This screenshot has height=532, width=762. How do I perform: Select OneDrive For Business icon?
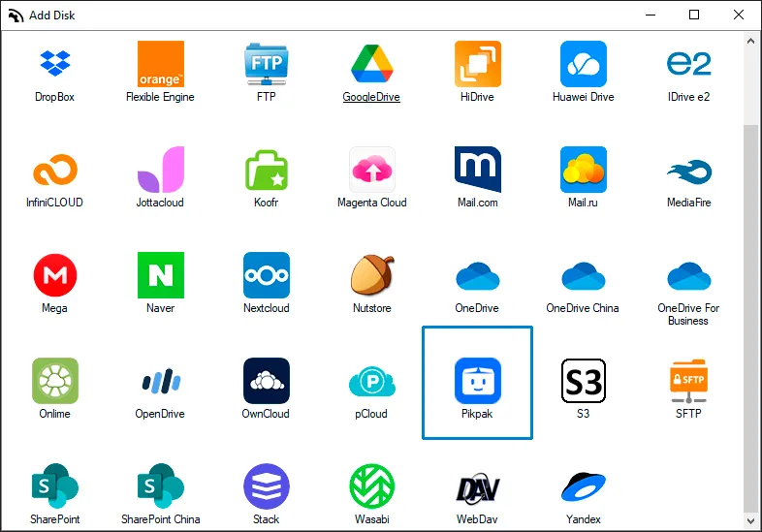(x=688, y=276)
